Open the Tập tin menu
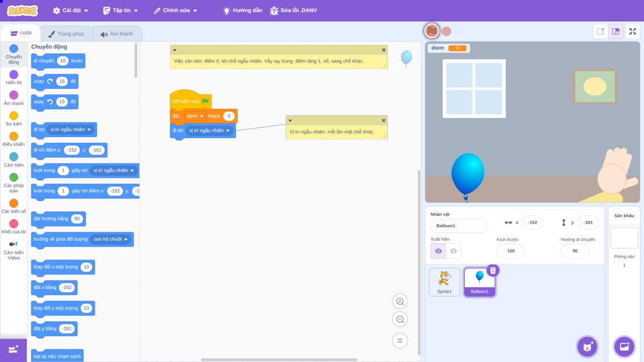 click(x=121, y=11)
